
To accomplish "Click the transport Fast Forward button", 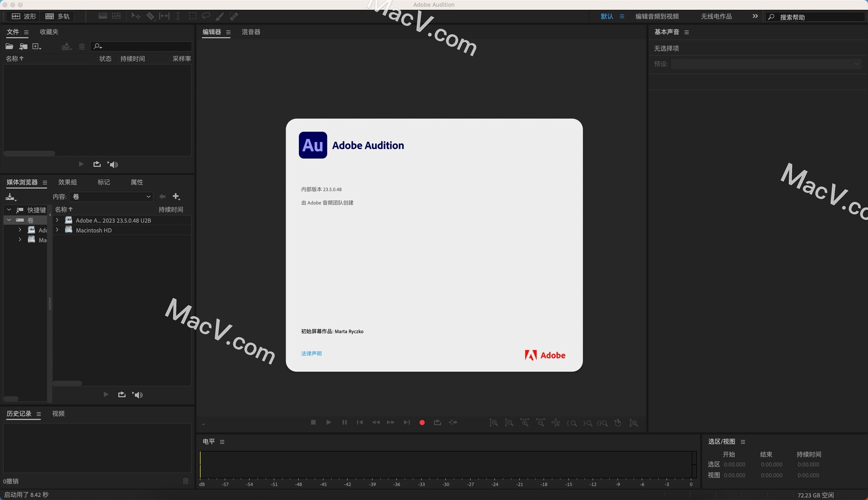I will (x=391, y=422).
